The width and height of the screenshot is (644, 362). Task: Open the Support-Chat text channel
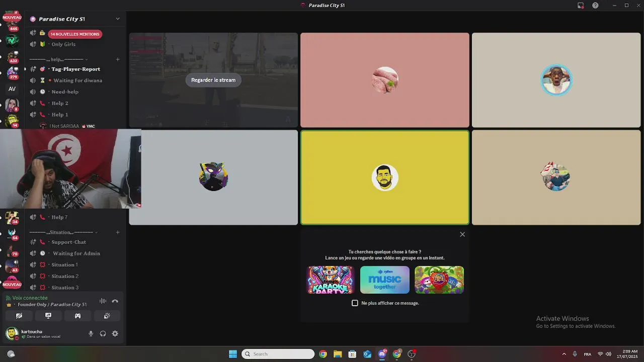[x=75, y=242]
